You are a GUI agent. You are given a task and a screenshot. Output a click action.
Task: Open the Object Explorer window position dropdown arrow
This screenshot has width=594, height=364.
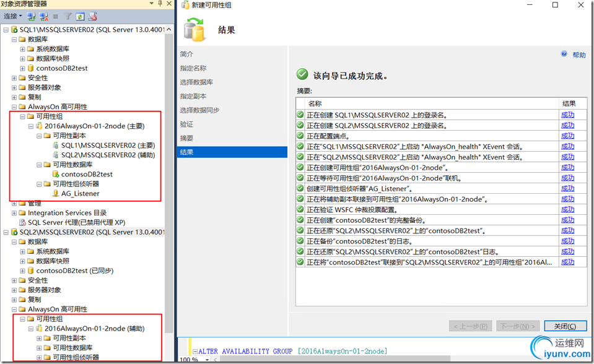[x=152, y=4]
